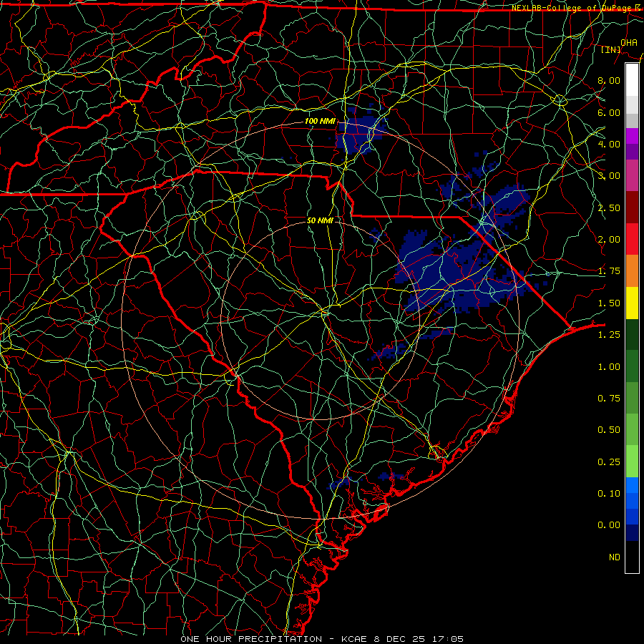Select the '[IN]' units label
The height and width of the screenshot is (644, 644).
pyautogui.click(x=611, y=49)
